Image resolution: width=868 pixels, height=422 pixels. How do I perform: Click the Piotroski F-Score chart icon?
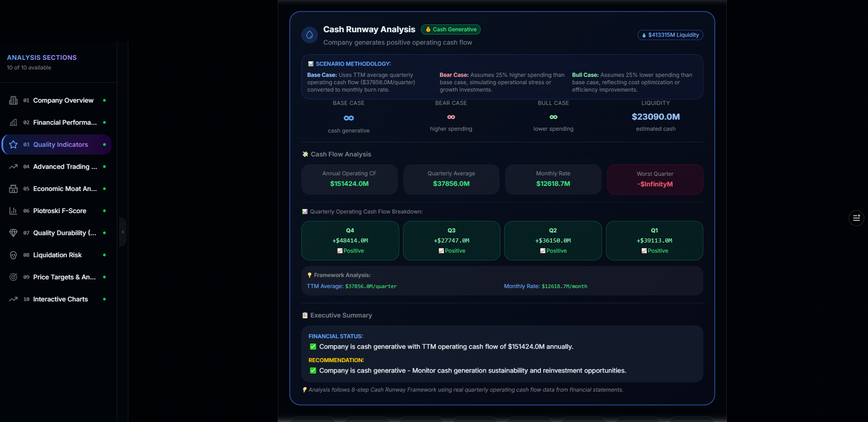click(x=13, y=211)
